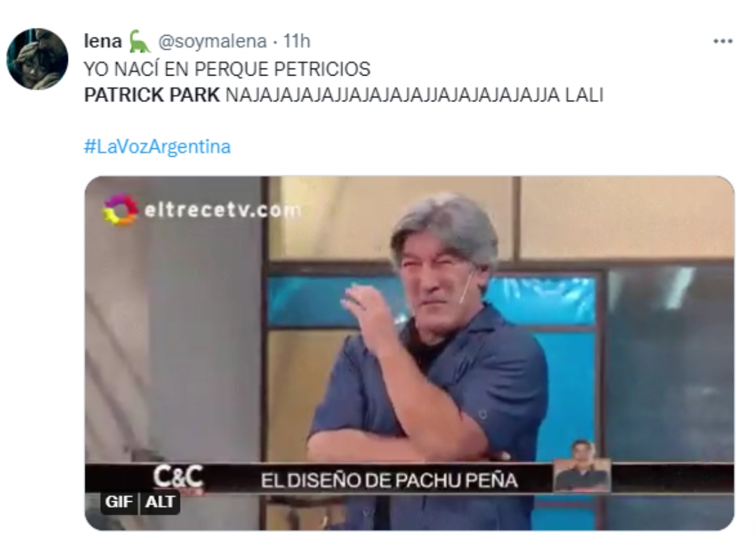Select the GIF badge on the media
Screen dimensions: 756x560
[119, 502]
